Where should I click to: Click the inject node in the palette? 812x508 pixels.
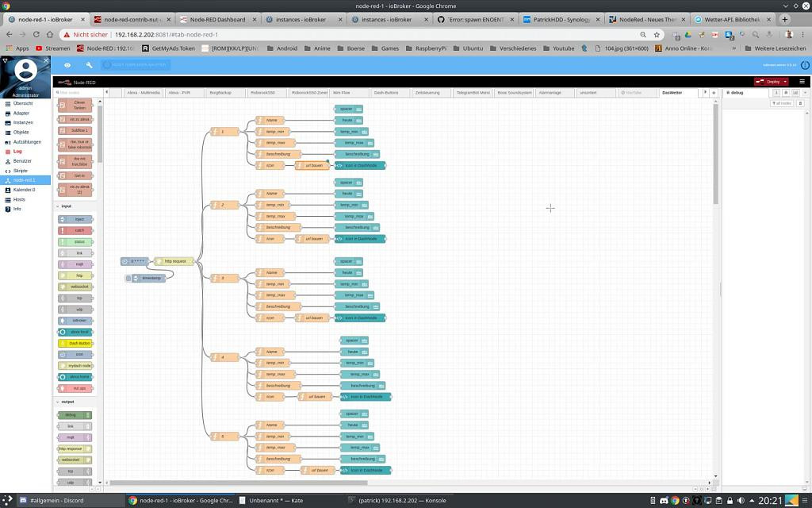coord(75,219)
